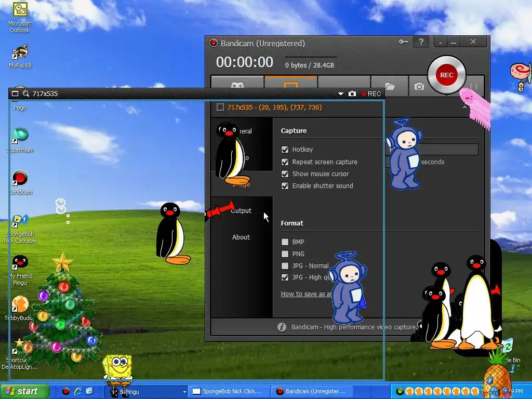The height and width of the screenshot is (399, 532).
Task: Select the Supermium desktop icon
Action: [20, 140]
